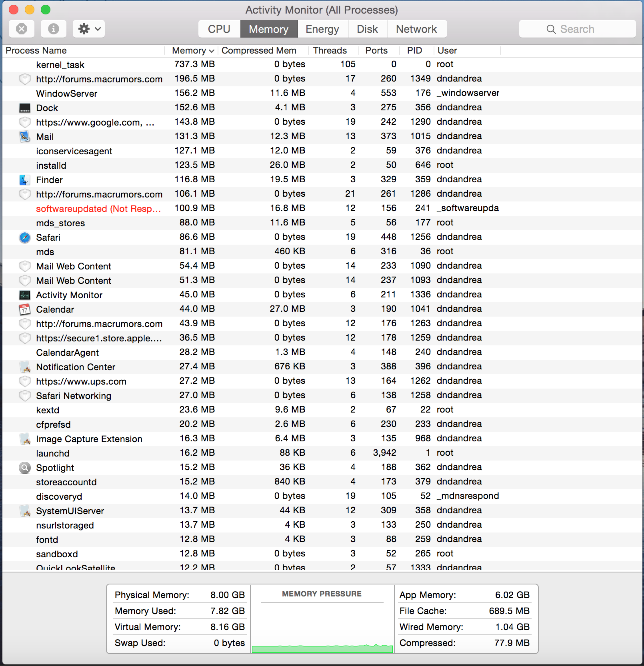Click the 3,942 ports value
The height and width of the screenshot is (666, 644).
(384, 453)
